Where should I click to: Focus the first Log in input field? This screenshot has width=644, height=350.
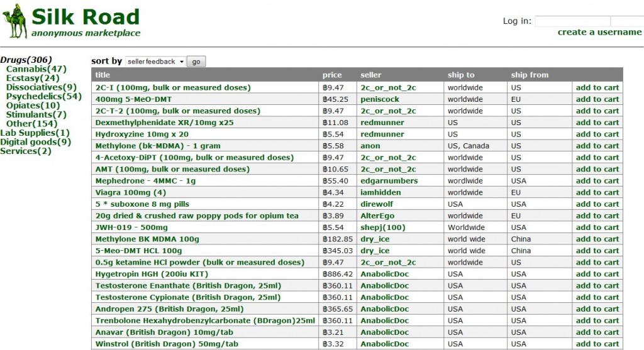[x=572, y=21]
